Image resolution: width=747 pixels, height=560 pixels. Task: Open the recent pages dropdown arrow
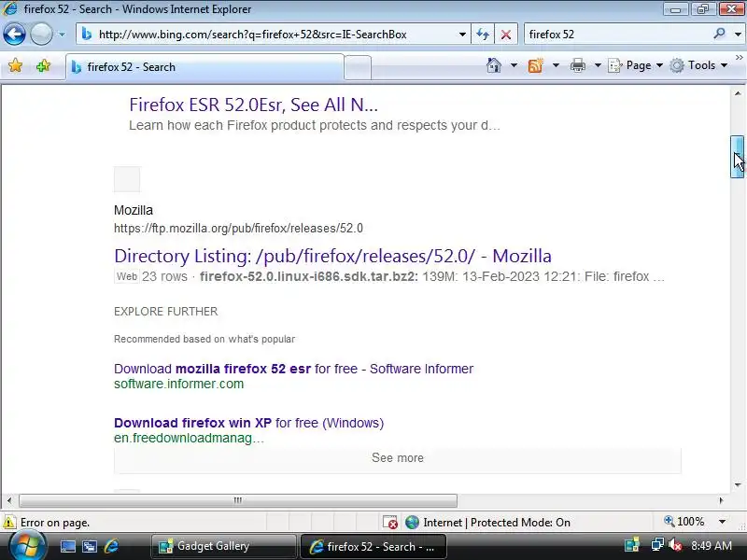(x=62, y=35)
